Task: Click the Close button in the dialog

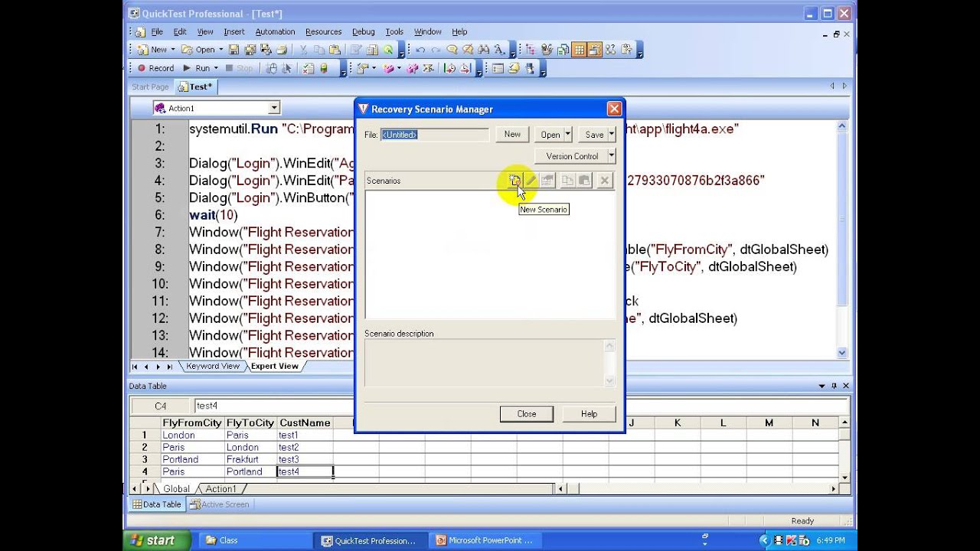Action: point(527,414)
